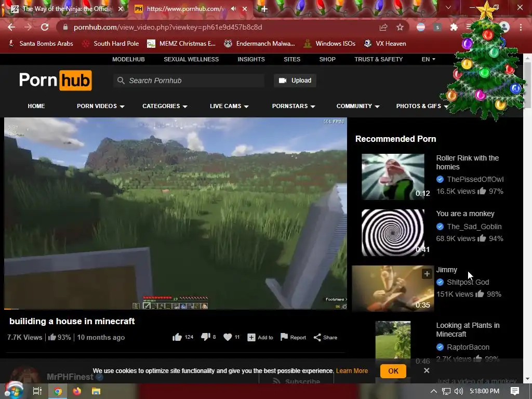The image size is (532, 399).
Task: Open the You are a monkey thumbnail
Action: click(393, 233)
